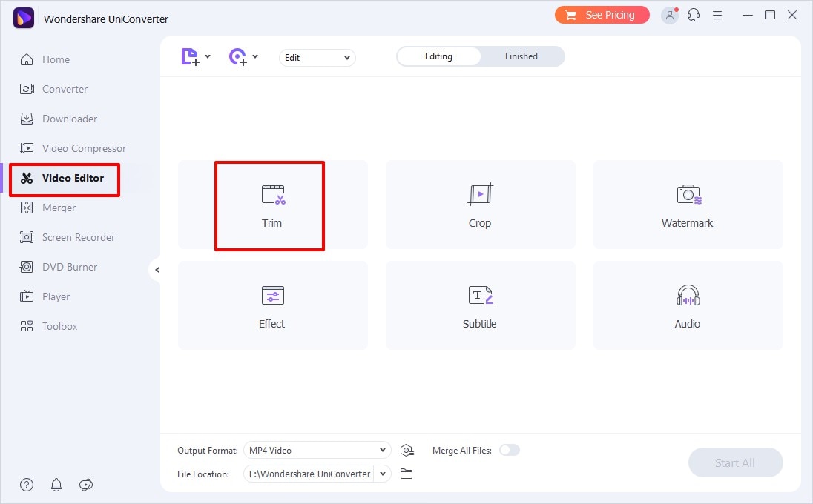Open the hamburger main menu
The width and height of the screenshot is (813, 504).
717,16
